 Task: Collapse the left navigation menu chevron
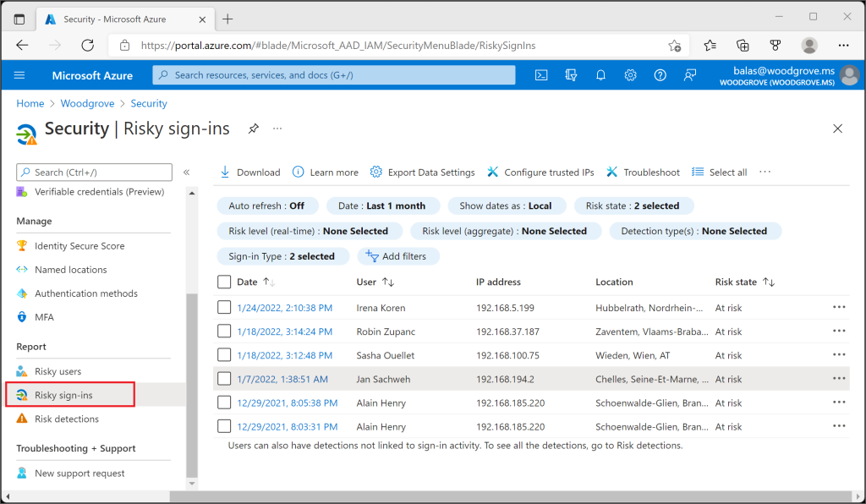187,173
